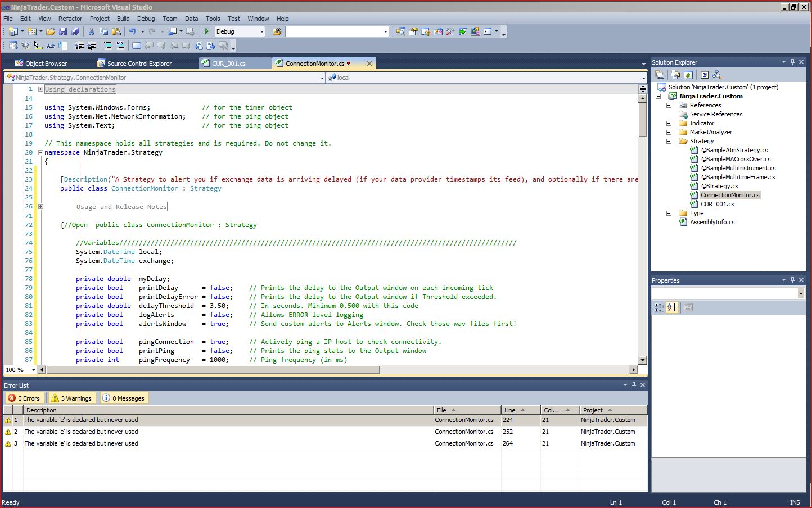
Task: Expand the References node
Action: [669, 105]
